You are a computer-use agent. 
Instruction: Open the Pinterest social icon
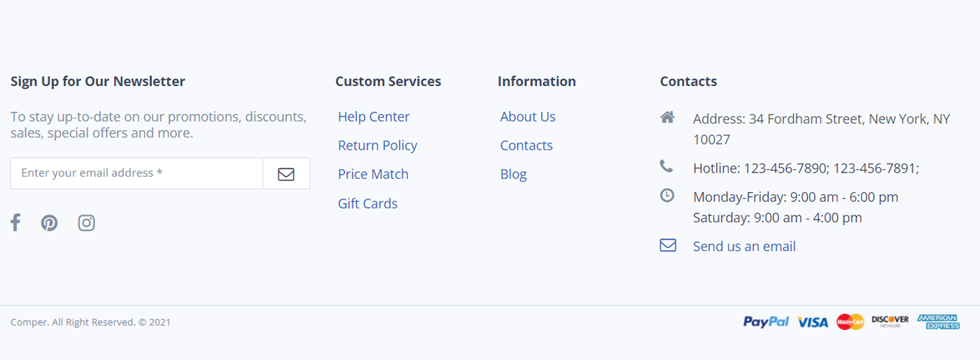click(x=49, y=223)
